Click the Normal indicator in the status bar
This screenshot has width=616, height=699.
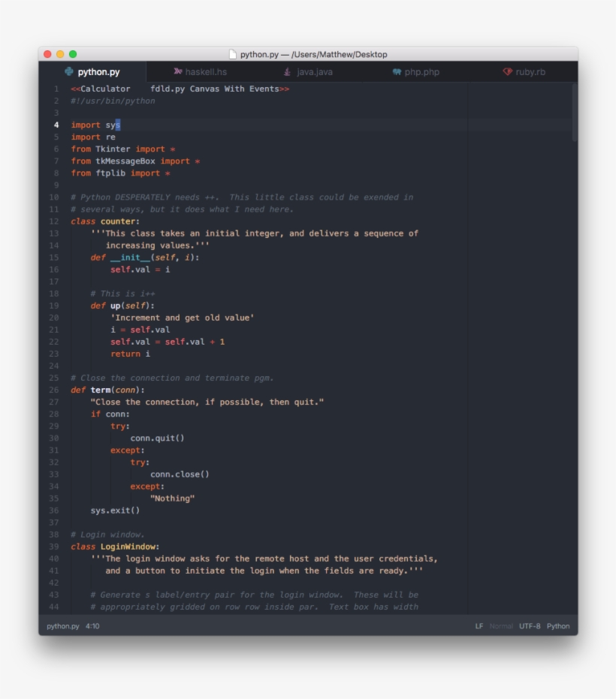click(500, 625)
